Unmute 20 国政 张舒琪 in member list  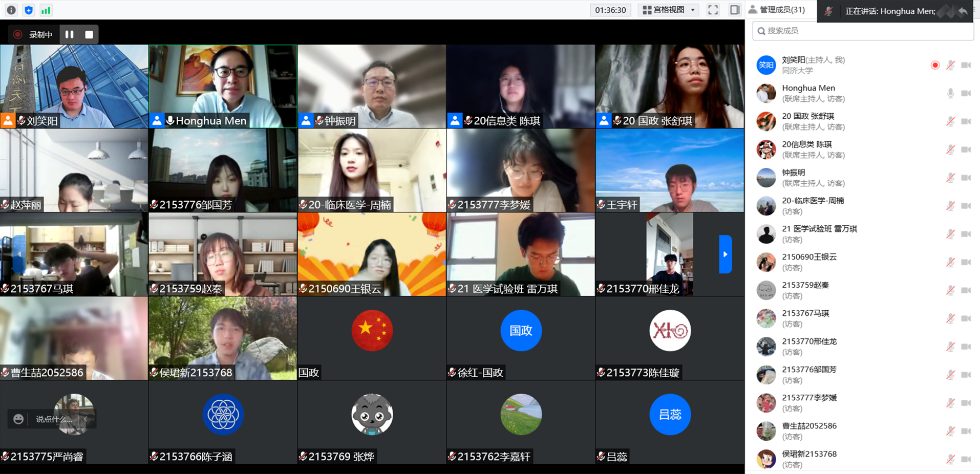click(x=950, y=121)
